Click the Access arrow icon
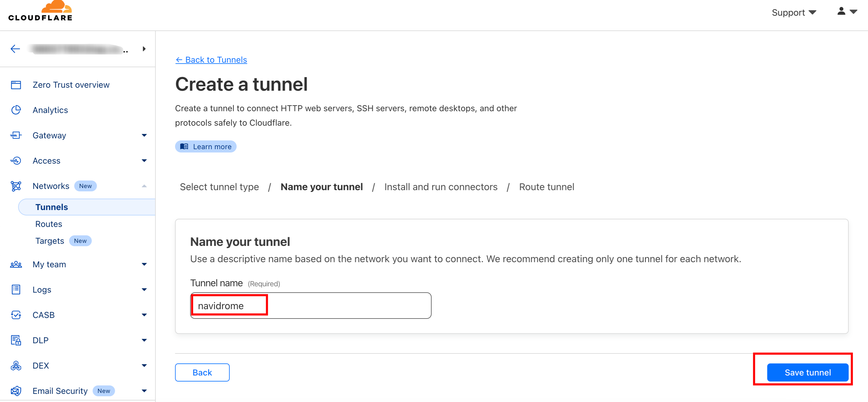The width and height of the screenshot is (868, 402). [16, 161]
